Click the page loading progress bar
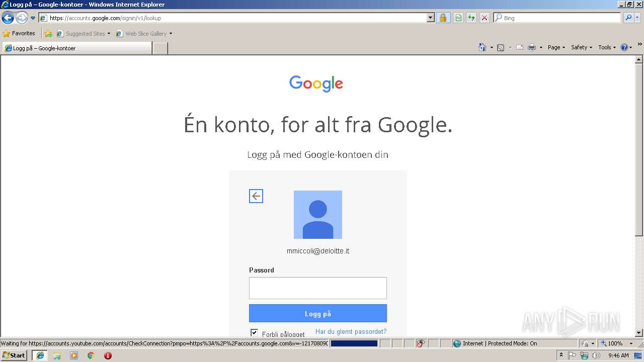This screenshot has width=644, height=362. click(x=354, y=343)
